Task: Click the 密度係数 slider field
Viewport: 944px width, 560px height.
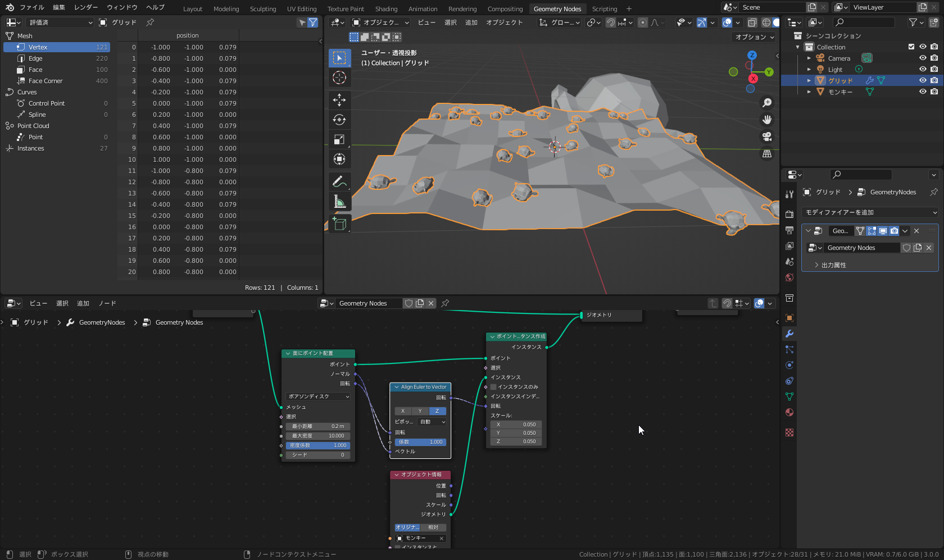Action: coord(318,445)
